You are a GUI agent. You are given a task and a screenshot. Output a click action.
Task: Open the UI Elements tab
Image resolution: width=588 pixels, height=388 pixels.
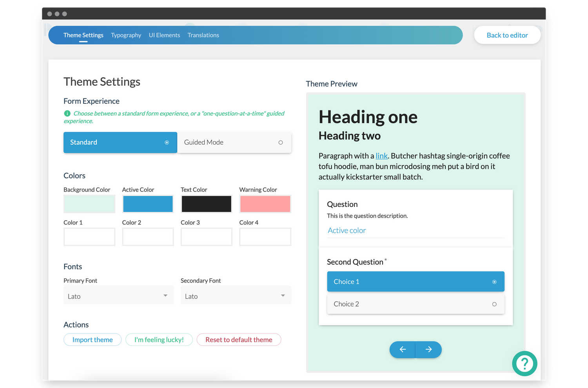[164, 35]
